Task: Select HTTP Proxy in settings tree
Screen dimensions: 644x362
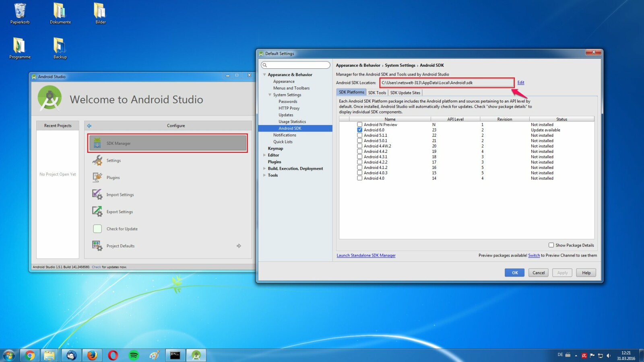Action: pyautogui.click(x=289, y=108)
